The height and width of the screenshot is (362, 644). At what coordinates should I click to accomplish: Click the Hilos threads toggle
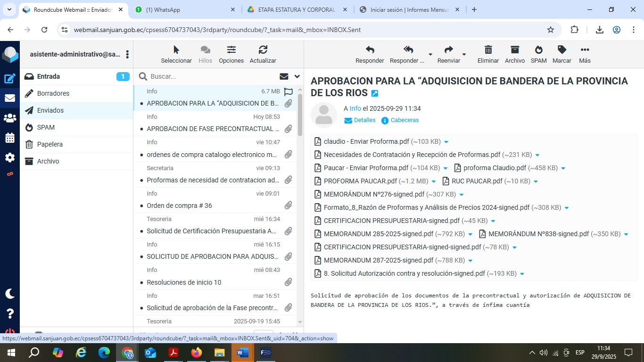205,54
